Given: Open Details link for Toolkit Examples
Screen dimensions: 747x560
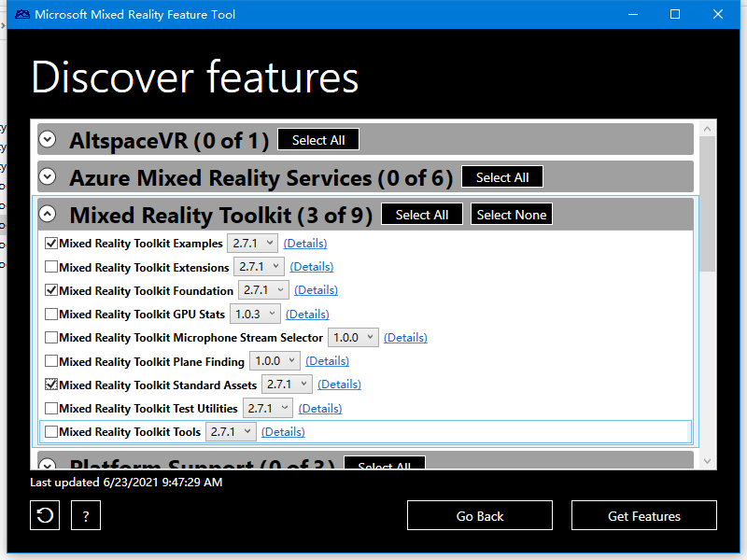Looking at the screenshot, I should pos(305,244).
